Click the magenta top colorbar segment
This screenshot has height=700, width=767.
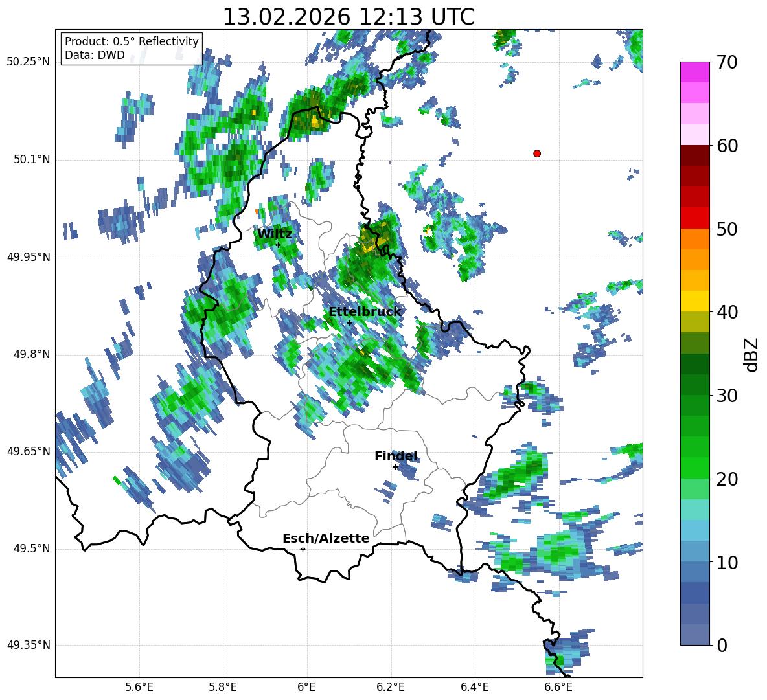click(x=695, y=73)
